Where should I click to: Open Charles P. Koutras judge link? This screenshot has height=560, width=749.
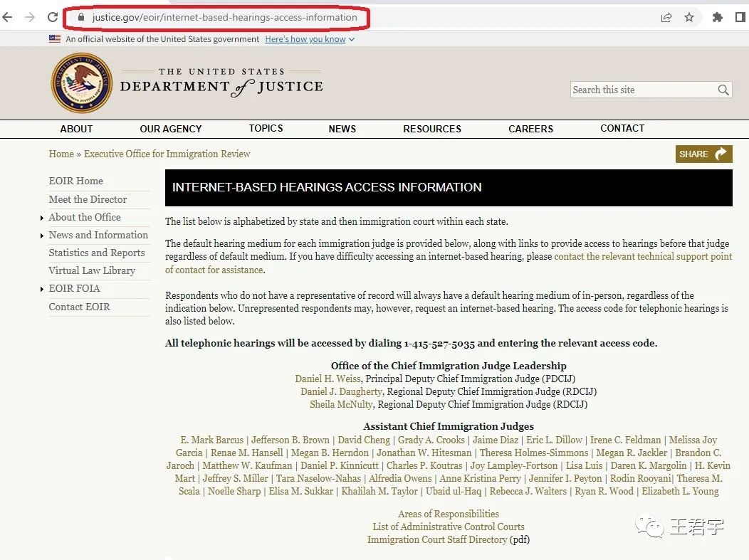(x=424, y=466)
